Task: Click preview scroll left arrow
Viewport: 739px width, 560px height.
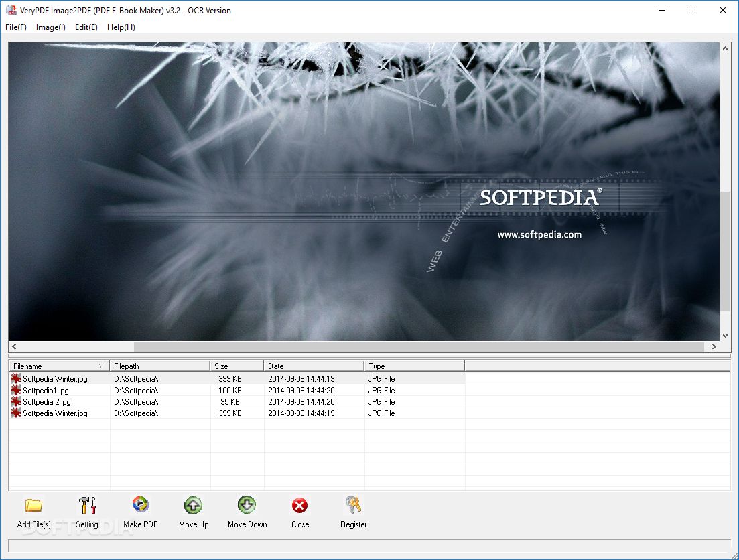Action: [14, 346]
